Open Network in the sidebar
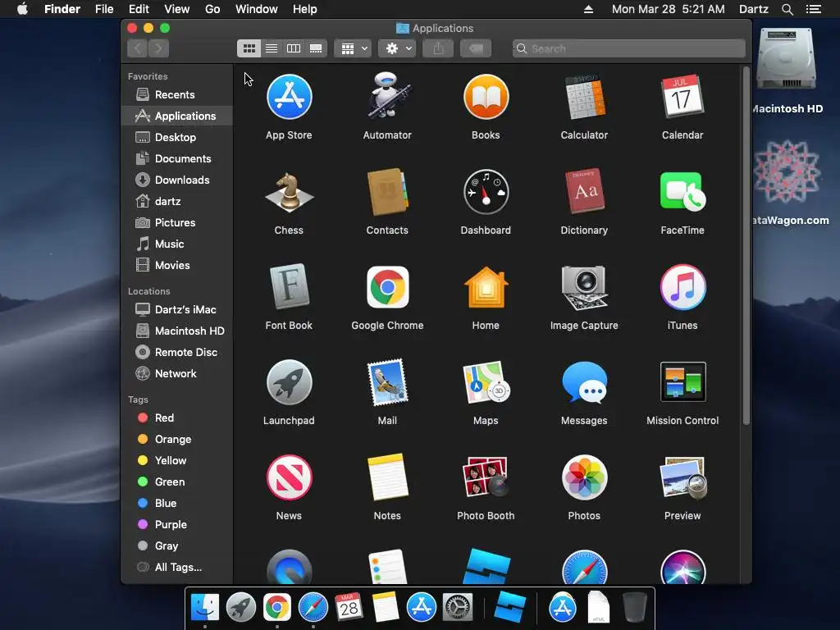 [x=177, y=373]
